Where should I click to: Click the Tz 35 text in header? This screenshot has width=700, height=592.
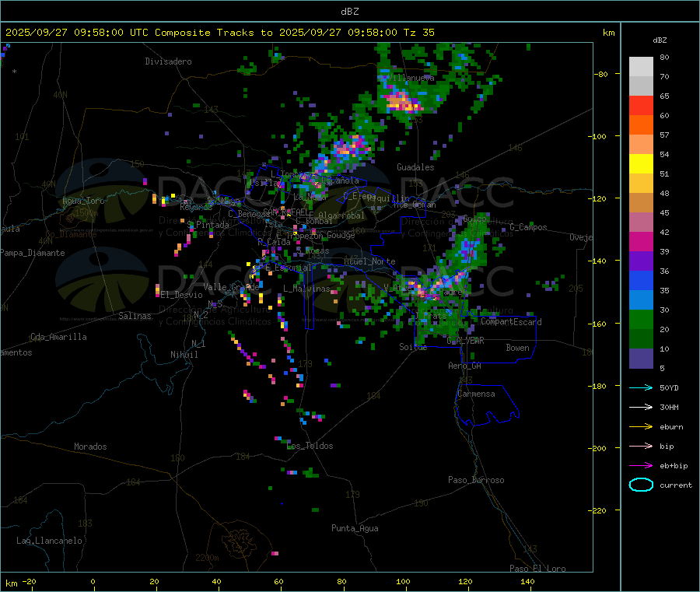[418, 33]
